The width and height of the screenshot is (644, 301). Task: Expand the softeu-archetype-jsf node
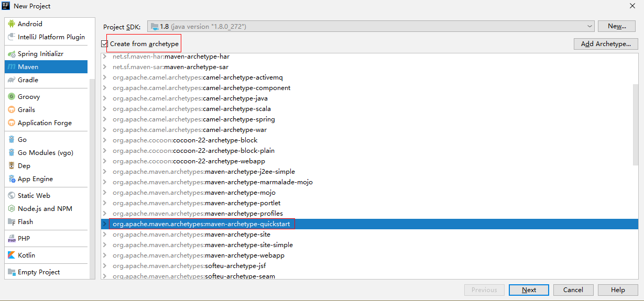pos(105,266)
